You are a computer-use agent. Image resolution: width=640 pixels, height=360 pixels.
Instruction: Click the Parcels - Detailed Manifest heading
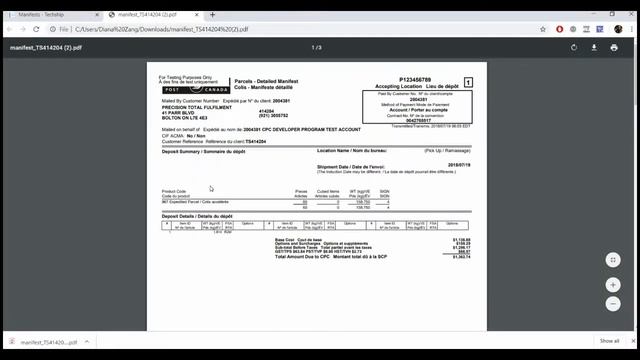[266, 81]
